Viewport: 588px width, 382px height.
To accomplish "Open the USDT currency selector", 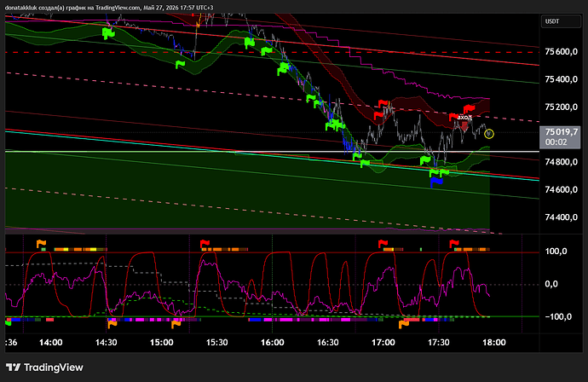I will (x=561, y=21).
